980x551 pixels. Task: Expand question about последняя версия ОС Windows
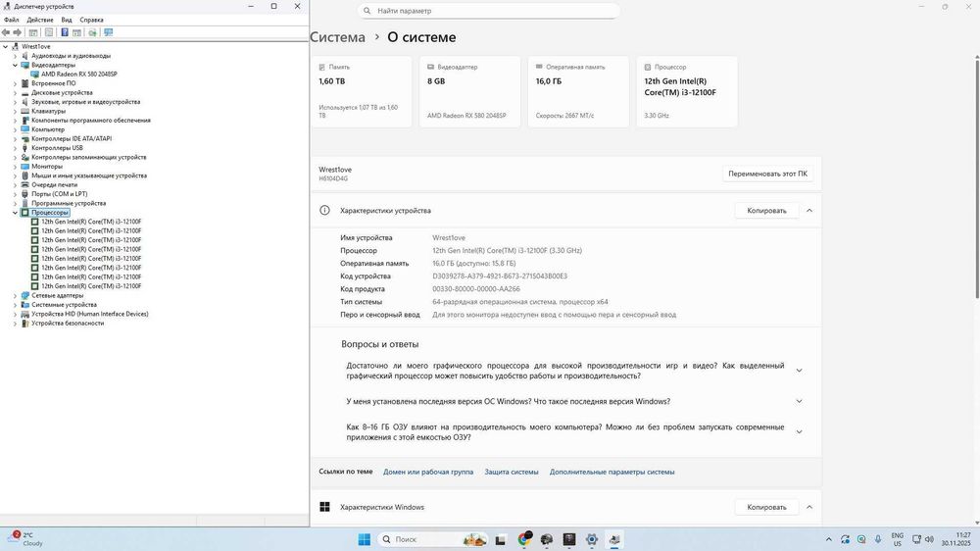pyautogui.click(x=799, y=401)
